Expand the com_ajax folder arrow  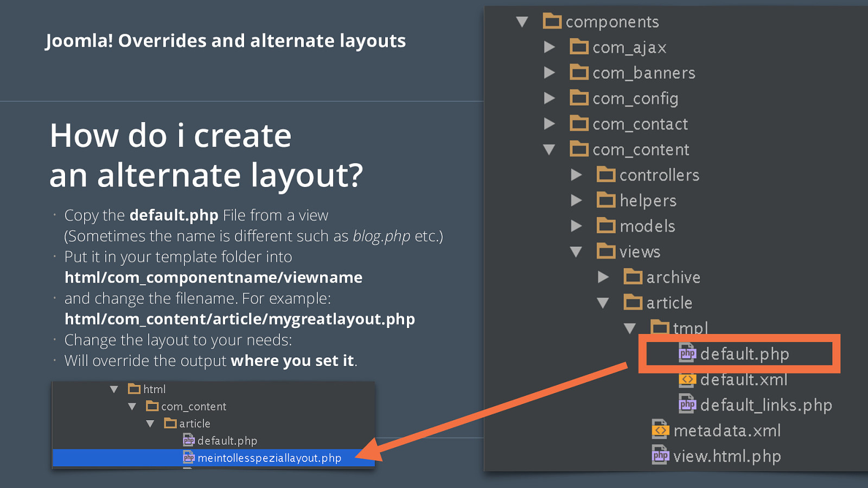(550, 47)
